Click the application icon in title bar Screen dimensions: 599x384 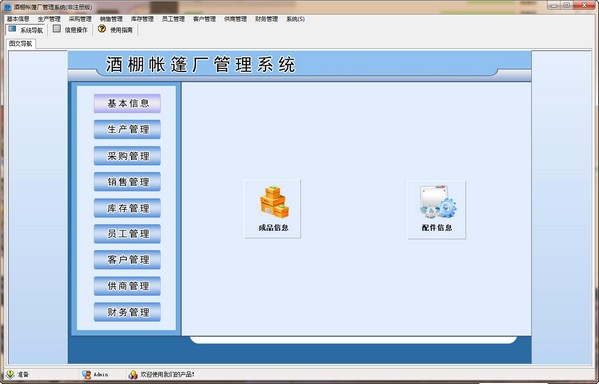coord(7,7)
